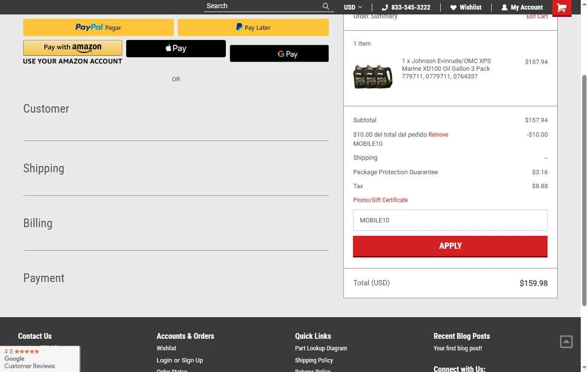Click the back-to-top arrow icon
Screen dimensions: 588x372
(x=566, y=342)
